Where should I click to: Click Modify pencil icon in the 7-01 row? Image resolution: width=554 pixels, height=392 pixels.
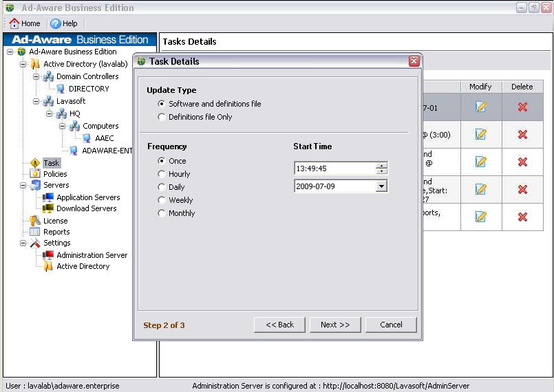click(481, 107)
